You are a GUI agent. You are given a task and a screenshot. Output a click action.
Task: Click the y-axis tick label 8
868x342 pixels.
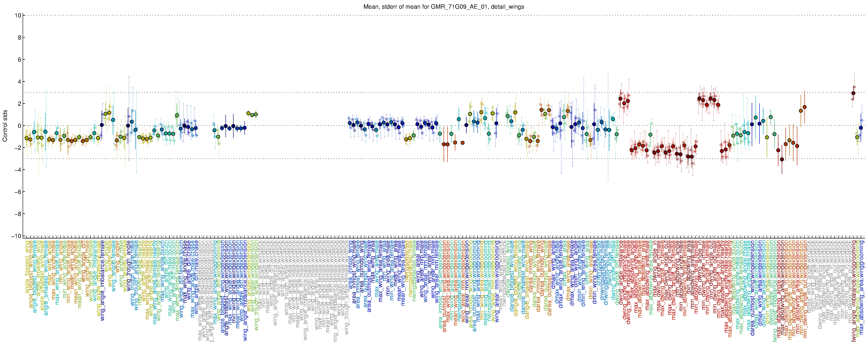[x=19, y=37]
